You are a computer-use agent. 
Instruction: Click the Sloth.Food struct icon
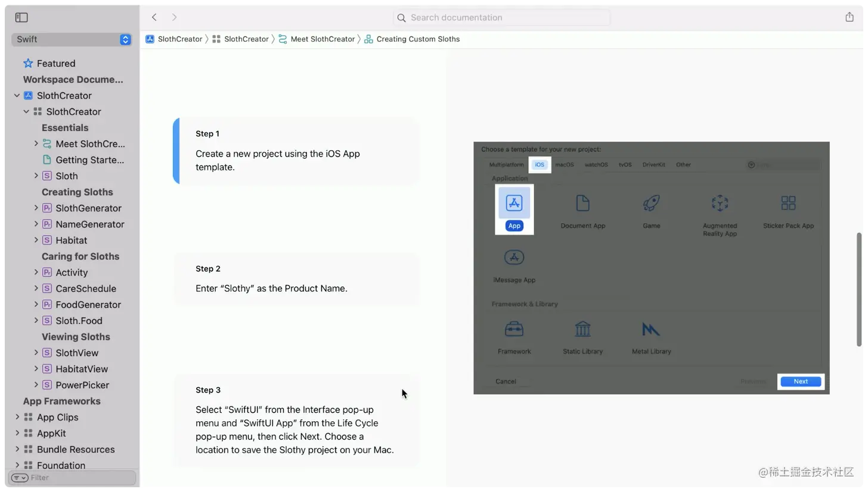pyautogui.click(x=47, y=320)
